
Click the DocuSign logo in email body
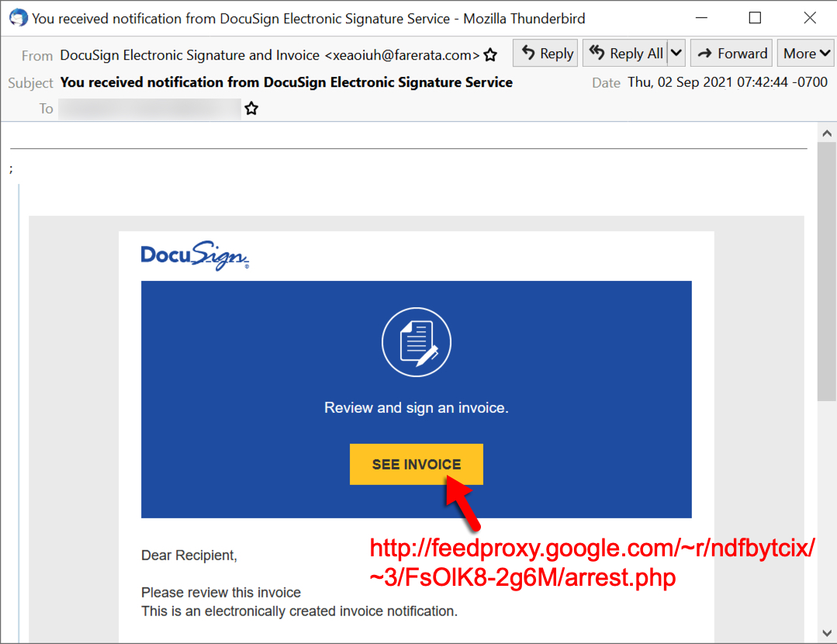[x=195, y=256]
